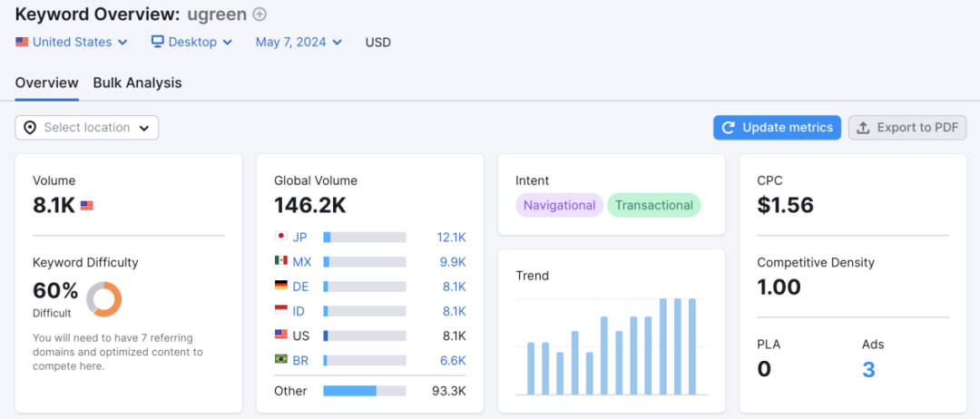Switch to the Bulk Analysis tab
Screen dimensions: 980x419
138,83
